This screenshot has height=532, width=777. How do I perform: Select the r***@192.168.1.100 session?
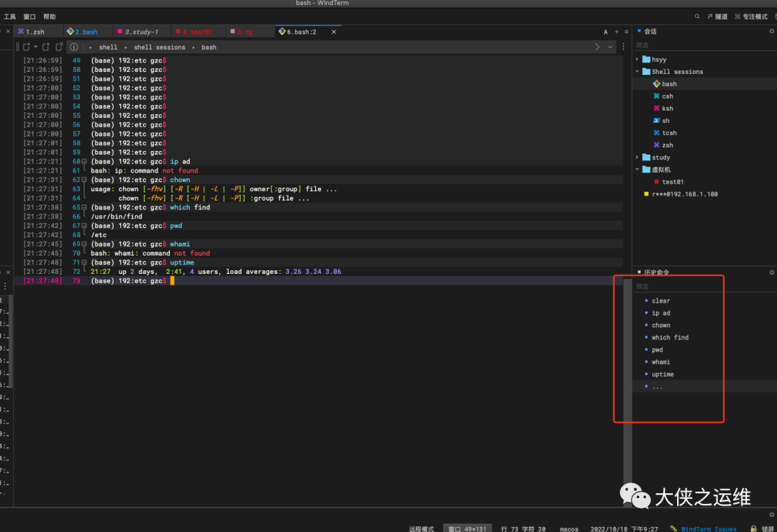pos(704,194)
